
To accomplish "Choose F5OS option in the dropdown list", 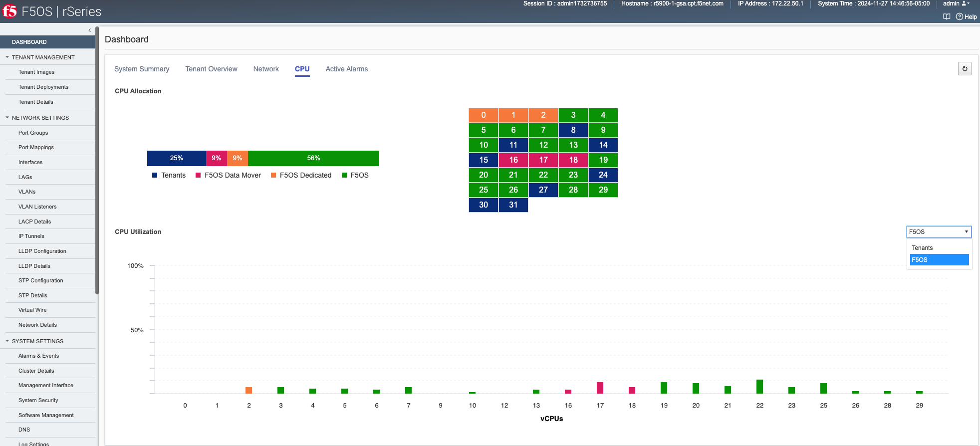I will tap(939, 260).
